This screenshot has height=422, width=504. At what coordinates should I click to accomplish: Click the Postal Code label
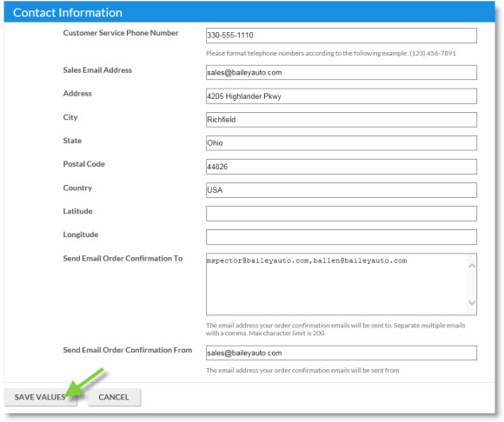point(84,164)
